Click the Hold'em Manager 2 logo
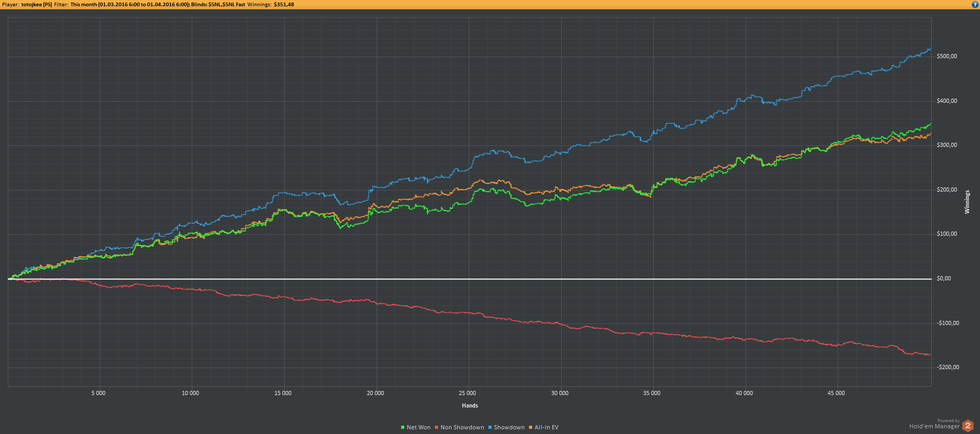Image resolution: width=980 pixels, height=434 pixels. coord(968,426)
